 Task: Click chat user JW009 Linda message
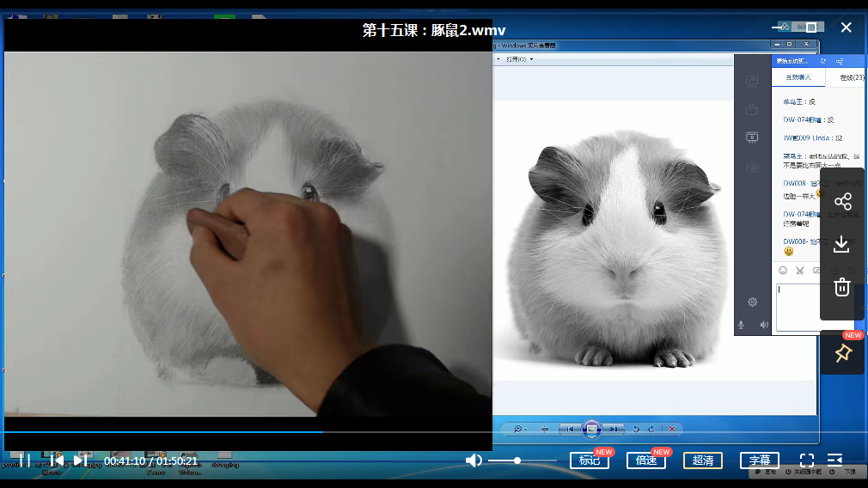(x=813, y=138)
